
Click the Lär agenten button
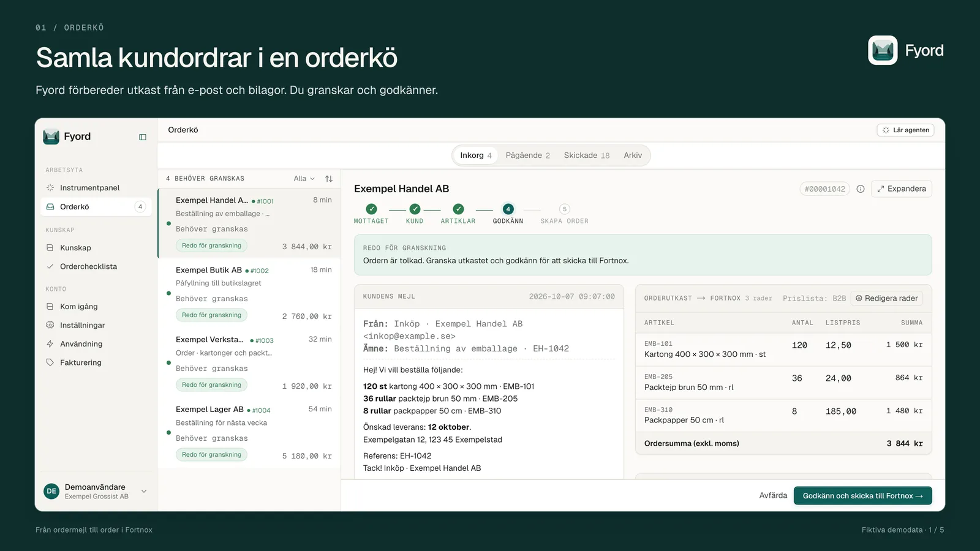pyautogui.click(x=905, y=130)
